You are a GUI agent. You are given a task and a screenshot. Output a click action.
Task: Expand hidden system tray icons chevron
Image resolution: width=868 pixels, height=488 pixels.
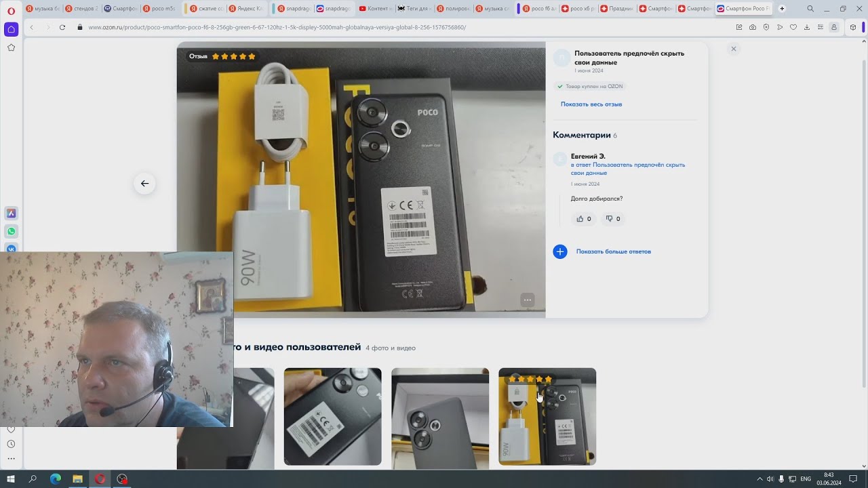point(759,479)
